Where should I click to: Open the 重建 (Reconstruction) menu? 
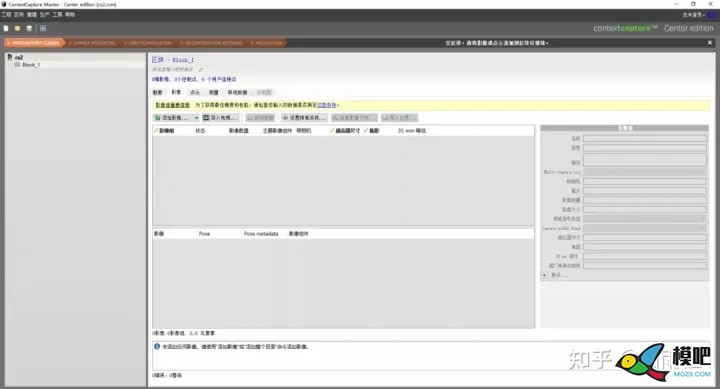pos(32,15)
